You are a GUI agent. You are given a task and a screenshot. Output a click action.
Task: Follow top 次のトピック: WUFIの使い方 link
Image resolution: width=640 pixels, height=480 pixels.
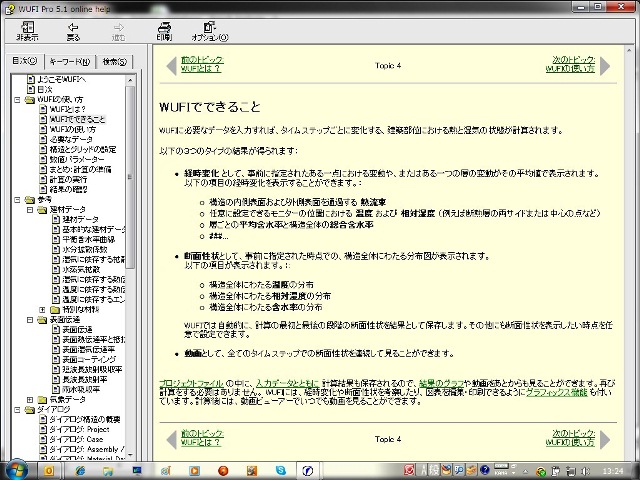570,64
